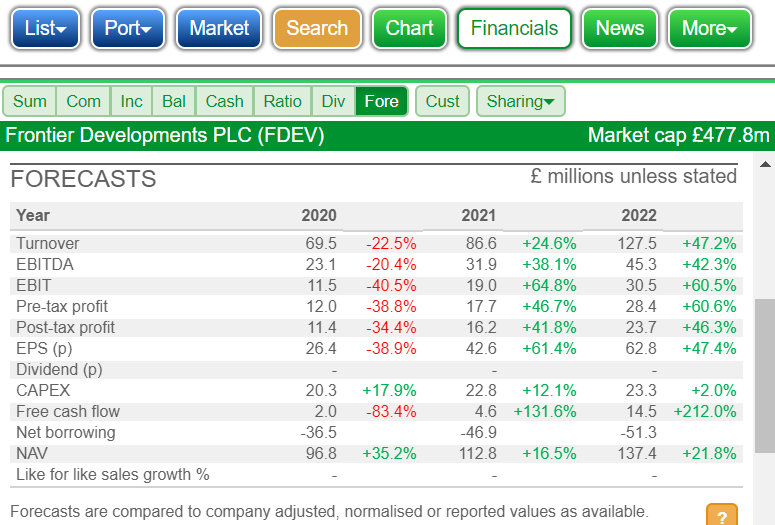
Task: Click the -22.5% Turnover change
Action: click(x=391, y=244)
